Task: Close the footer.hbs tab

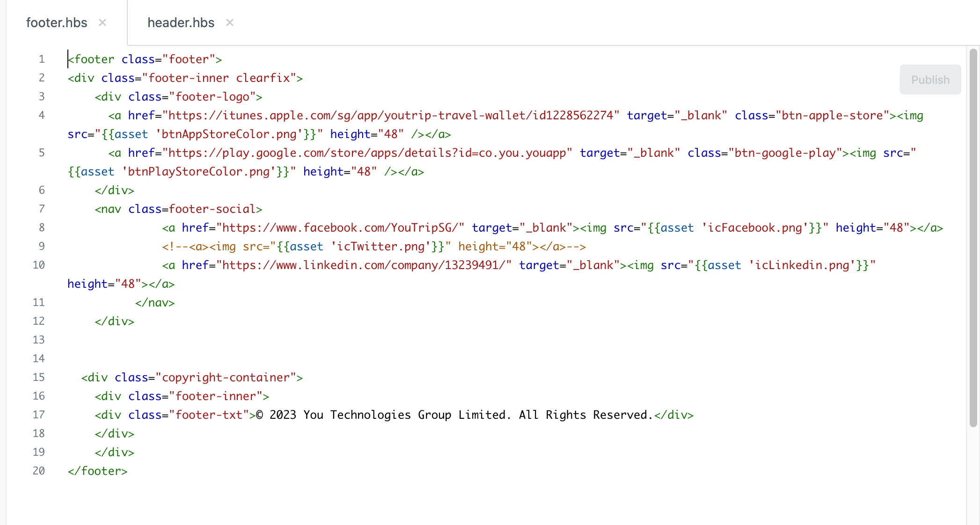Action: pos(102,22)
